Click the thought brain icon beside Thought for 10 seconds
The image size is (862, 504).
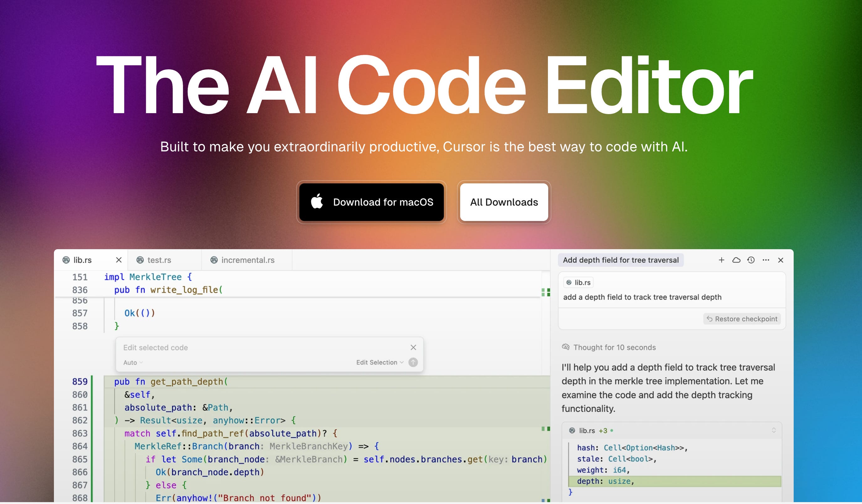(565, 347)
